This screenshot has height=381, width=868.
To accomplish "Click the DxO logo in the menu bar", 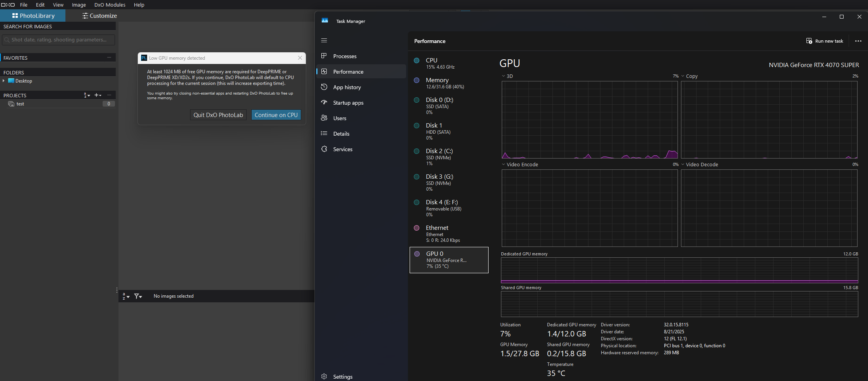I will point(8,5).
